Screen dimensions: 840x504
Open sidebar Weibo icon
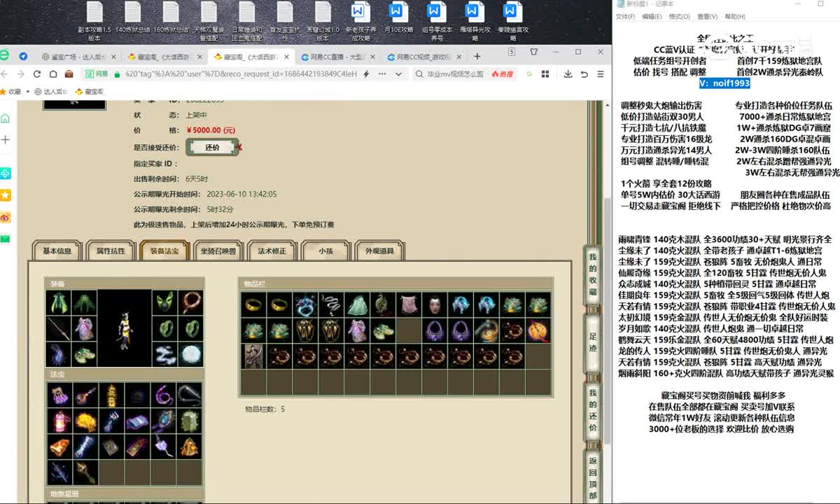click(6, 217)
